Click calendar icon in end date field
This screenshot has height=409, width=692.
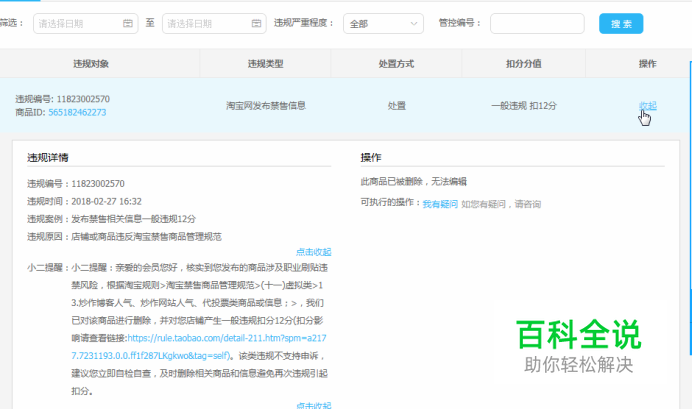click(x=256, y=23)
